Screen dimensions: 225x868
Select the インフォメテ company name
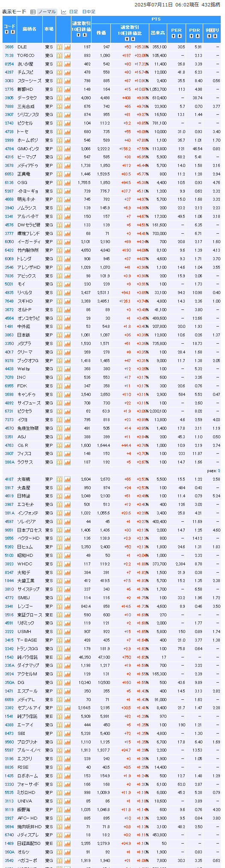click(x=28, y=513)
